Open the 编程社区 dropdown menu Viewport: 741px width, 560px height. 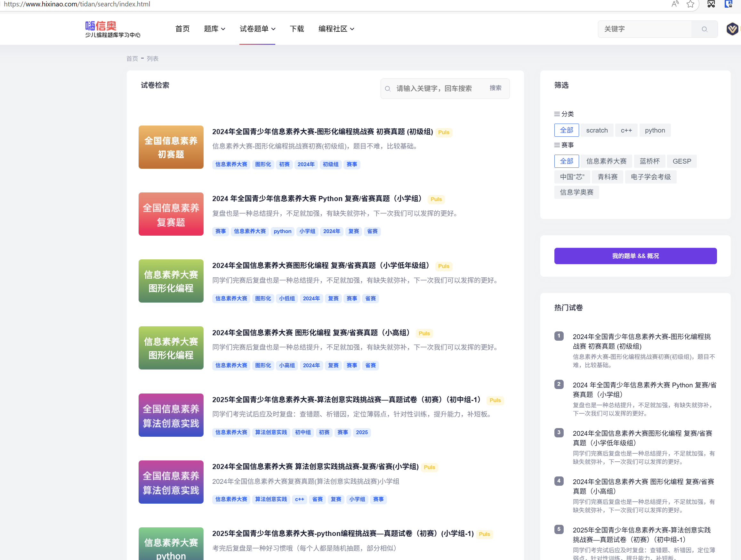[336, 29]
